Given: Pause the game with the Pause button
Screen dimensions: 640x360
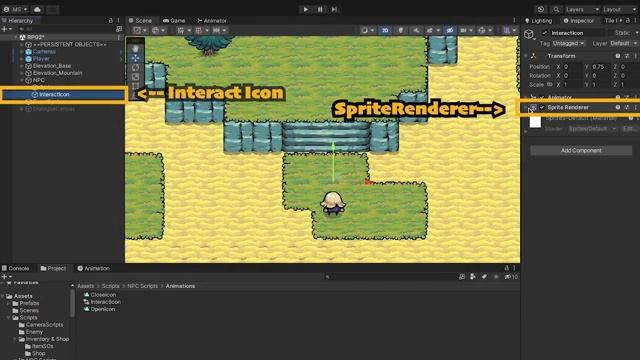Looking at the screenshot, I should tap(320, 9).
